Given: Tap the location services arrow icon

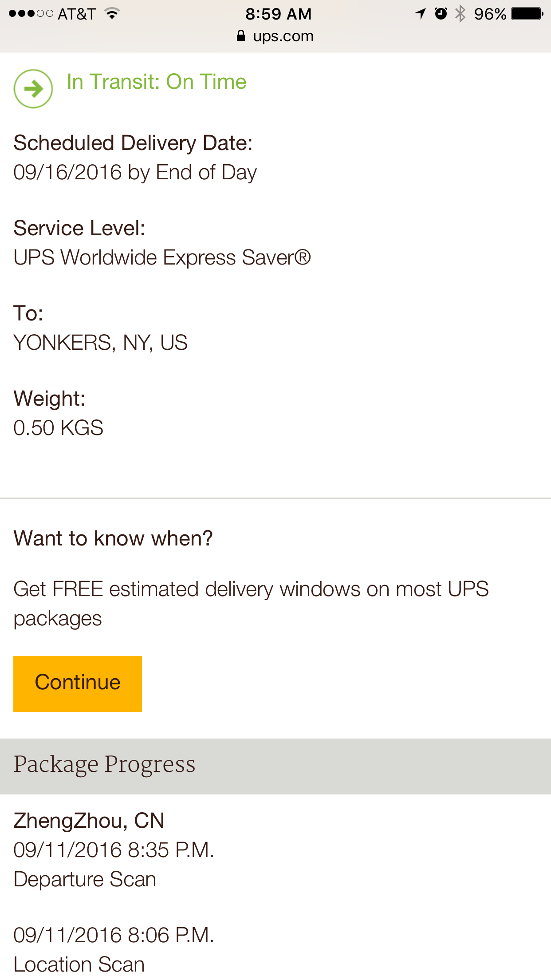Looking at the screenshot, I should tap(420, 14).
